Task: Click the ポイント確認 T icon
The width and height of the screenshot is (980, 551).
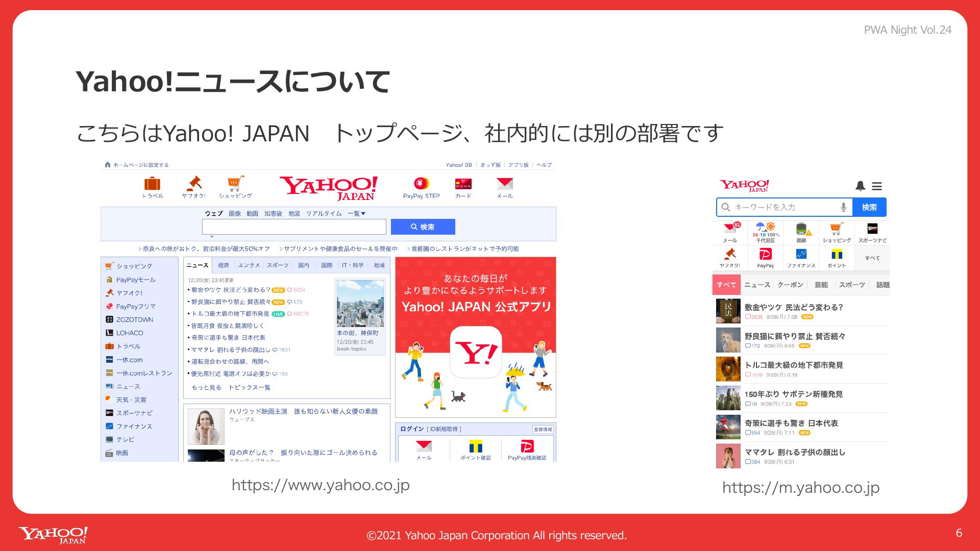Action: click(x=476, y=446)
